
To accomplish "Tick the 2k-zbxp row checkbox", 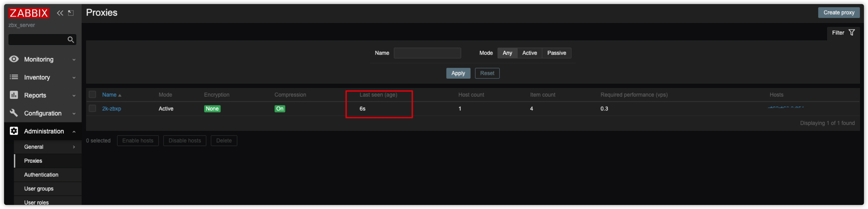I will [x=92, y=108].
